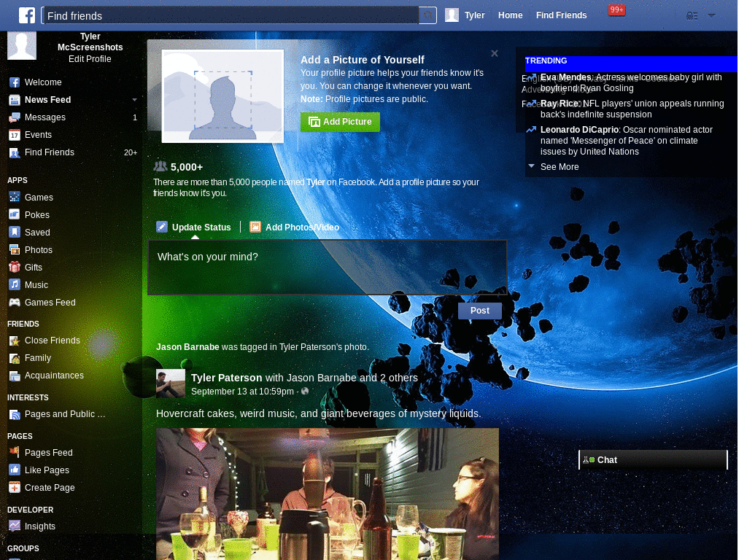This screenshot has height=560, width=747.
Task: Click the '2 others' tagged link
Action: point(399,378)
